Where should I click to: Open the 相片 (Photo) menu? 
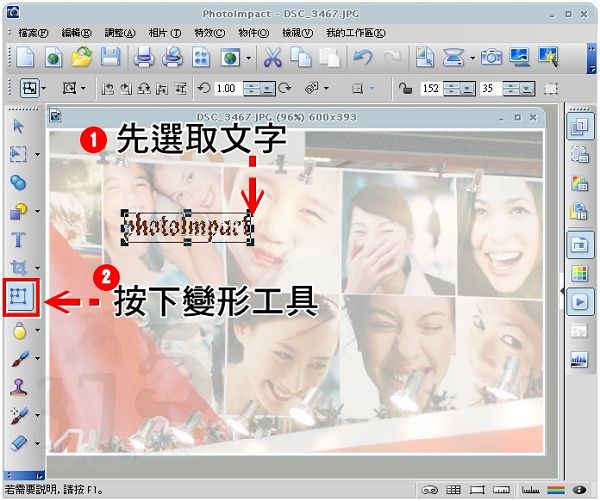165,33
